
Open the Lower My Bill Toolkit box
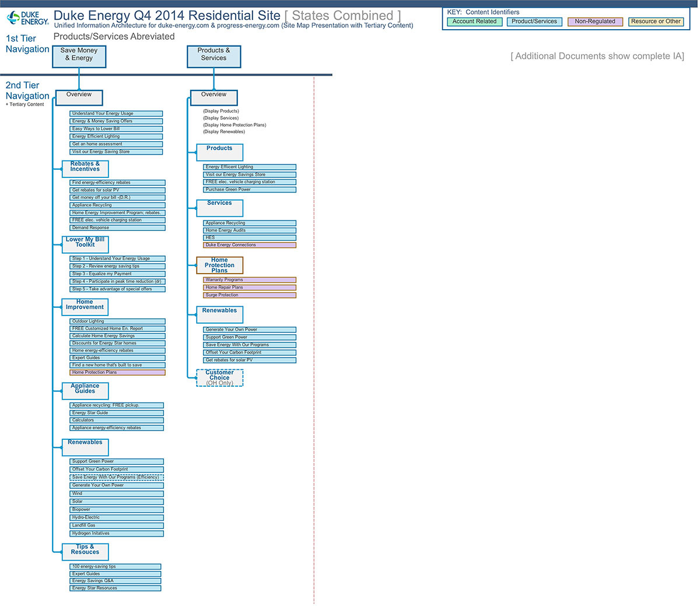(x=85, y=244)
